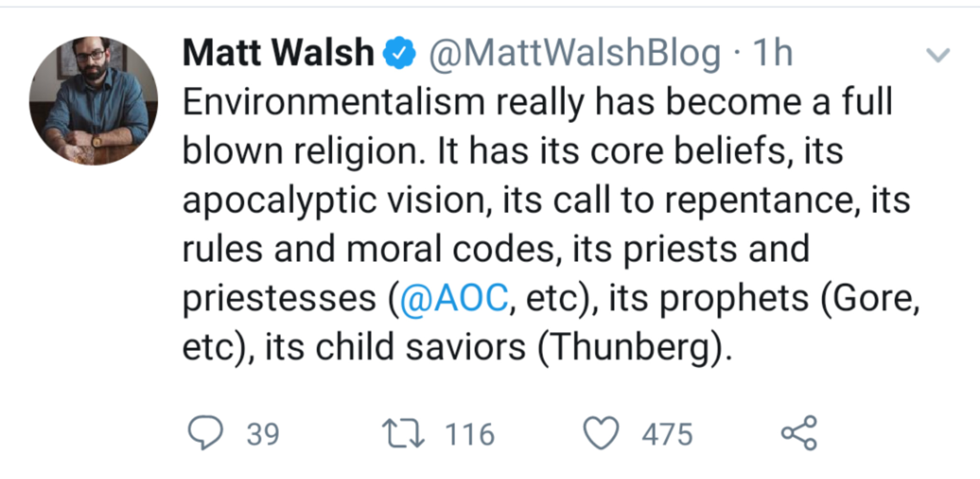Click 'prophets (Gore,' text in tweet

click(x=790, y=298)
